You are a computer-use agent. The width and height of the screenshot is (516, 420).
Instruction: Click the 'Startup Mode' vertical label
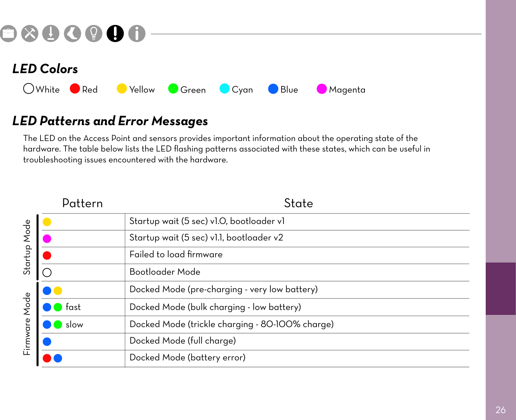[27, 247]
